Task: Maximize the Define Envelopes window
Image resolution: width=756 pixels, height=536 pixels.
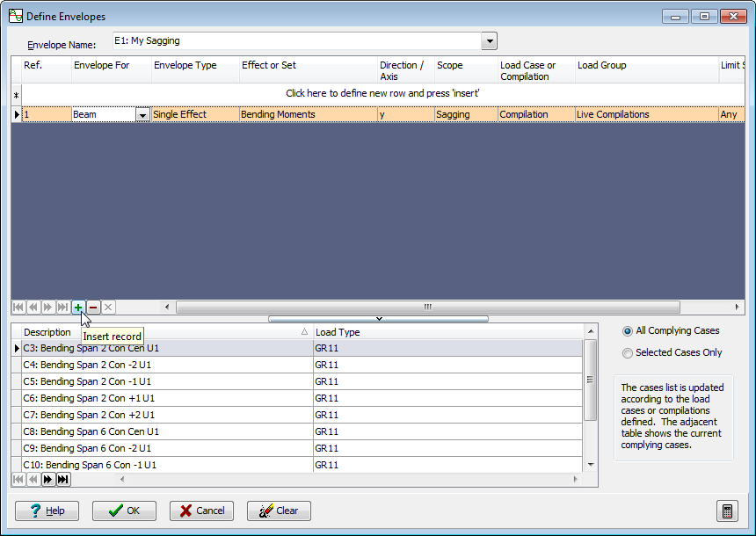Action: (x=704, y=17)
